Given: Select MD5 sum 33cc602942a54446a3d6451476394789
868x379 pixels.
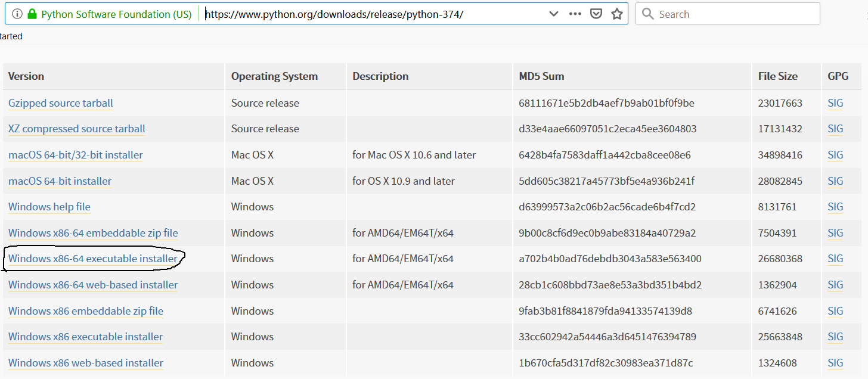Looking at the screenshot, I should pyautogui.click(x=607, y=337).
